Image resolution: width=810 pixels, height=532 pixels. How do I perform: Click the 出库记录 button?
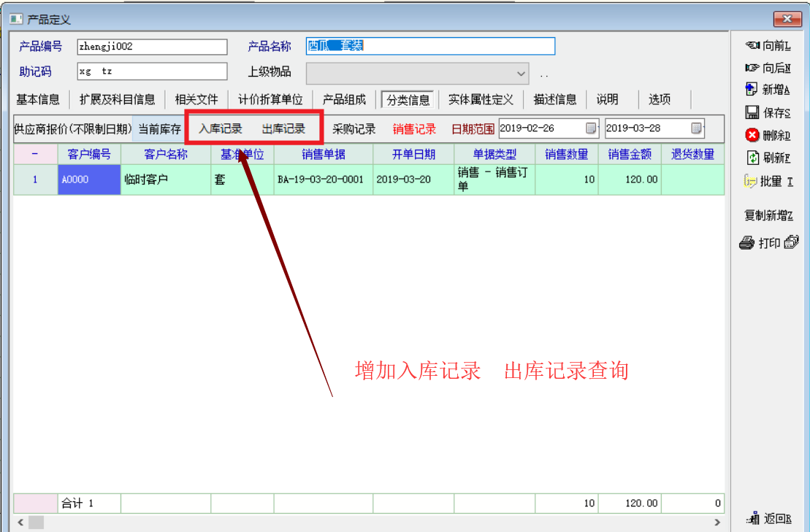283,129
